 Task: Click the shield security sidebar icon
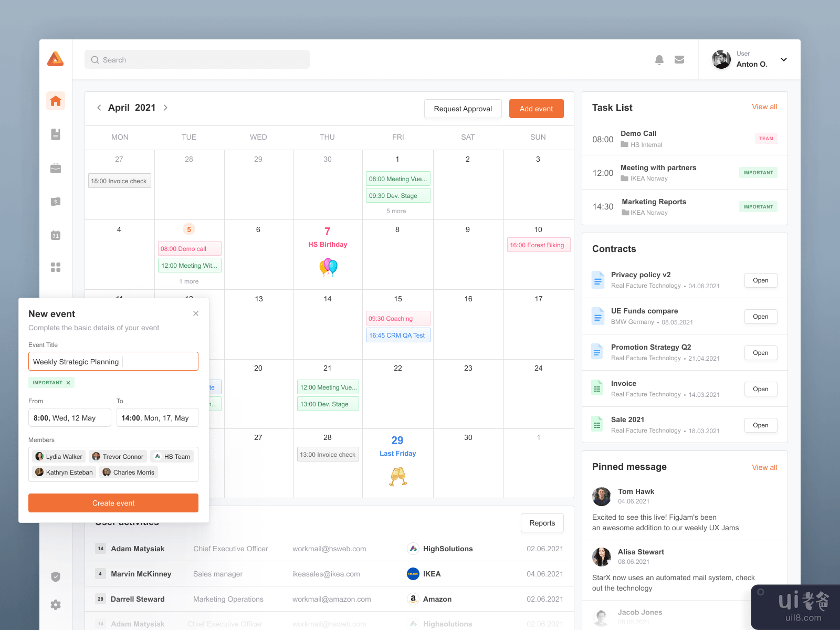click(x=56, y=577)
